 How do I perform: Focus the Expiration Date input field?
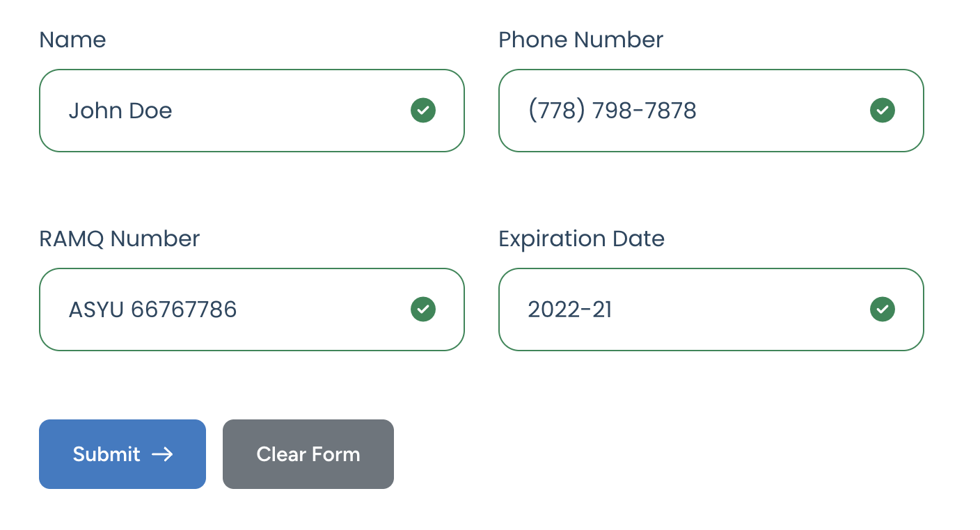tap(731, 310)
